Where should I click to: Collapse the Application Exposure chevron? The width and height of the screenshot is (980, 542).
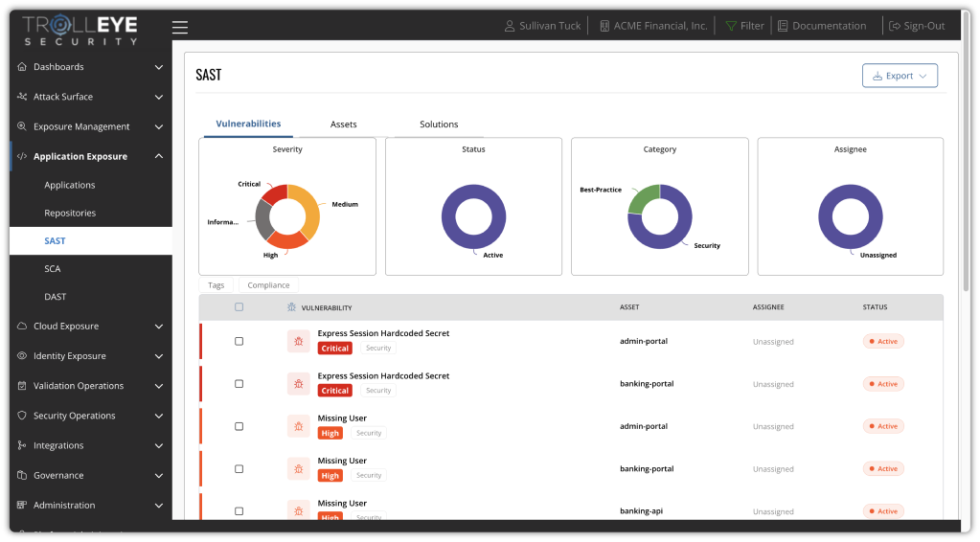(x=159, y=156)
